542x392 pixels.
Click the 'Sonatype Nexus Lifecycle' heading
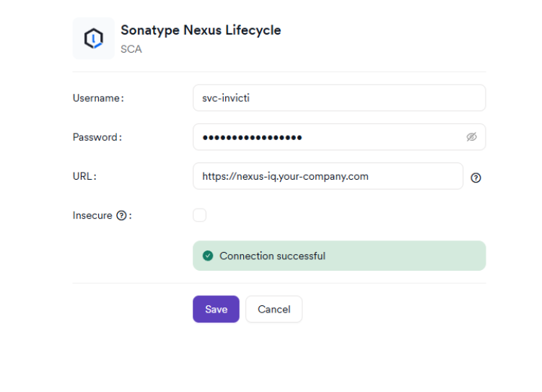201,30
